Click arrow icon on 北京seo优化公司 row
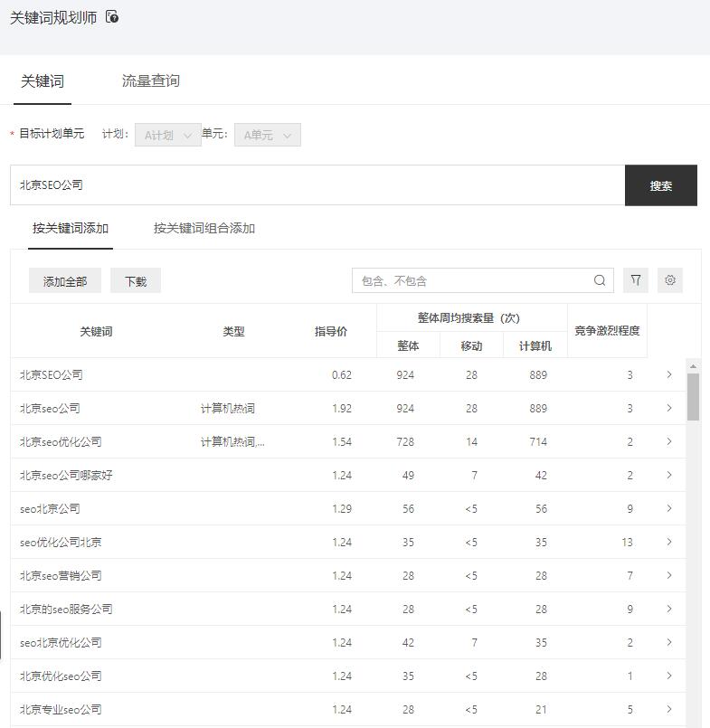710x728 pixels. click(x=669, y=441)
